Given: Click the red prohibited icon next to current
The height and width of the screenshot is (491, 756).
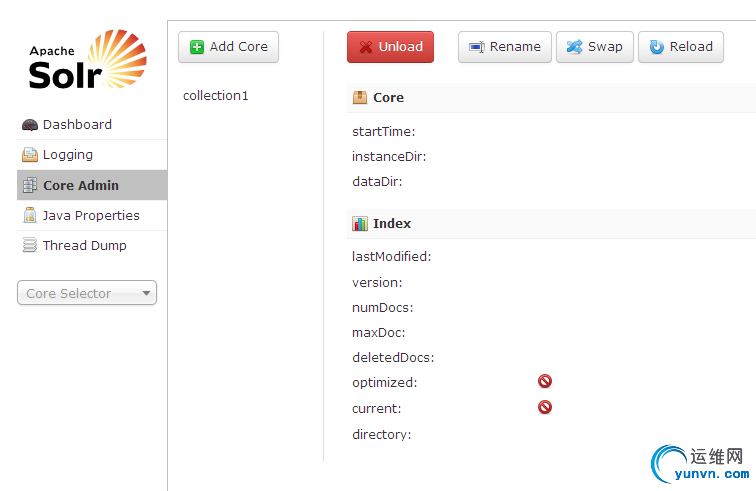Looking at the screenshot, I should [545, 408].
